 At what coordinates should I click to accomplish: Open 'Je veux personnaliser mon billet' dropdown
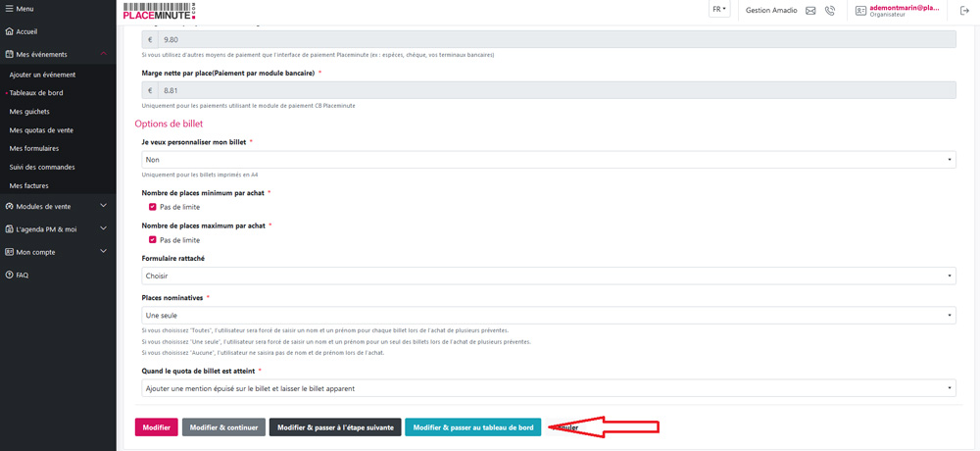click(549, 160)
